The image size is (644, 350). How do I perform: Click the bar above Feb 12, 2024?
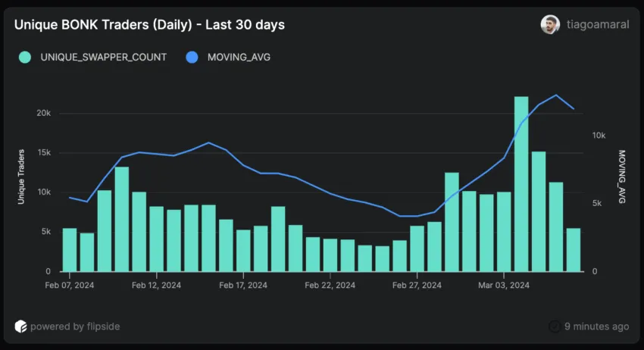coord(156,239)
